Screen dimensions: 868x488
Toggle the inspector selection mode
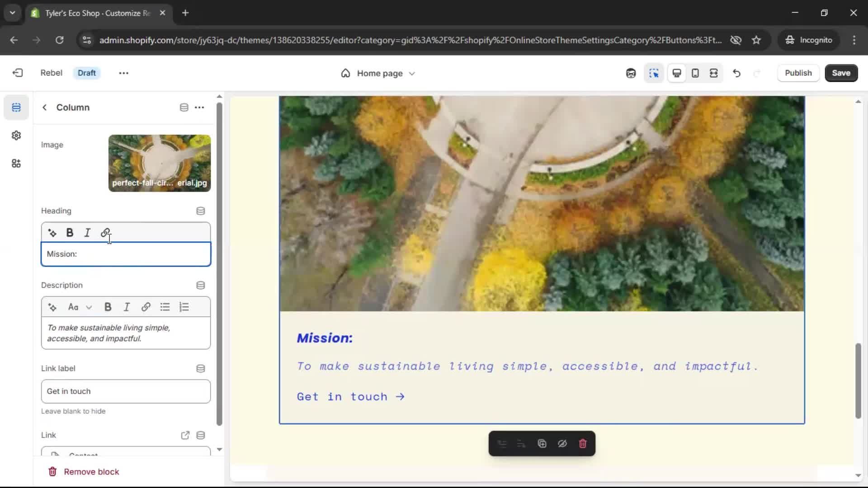(x=654, y=73)
